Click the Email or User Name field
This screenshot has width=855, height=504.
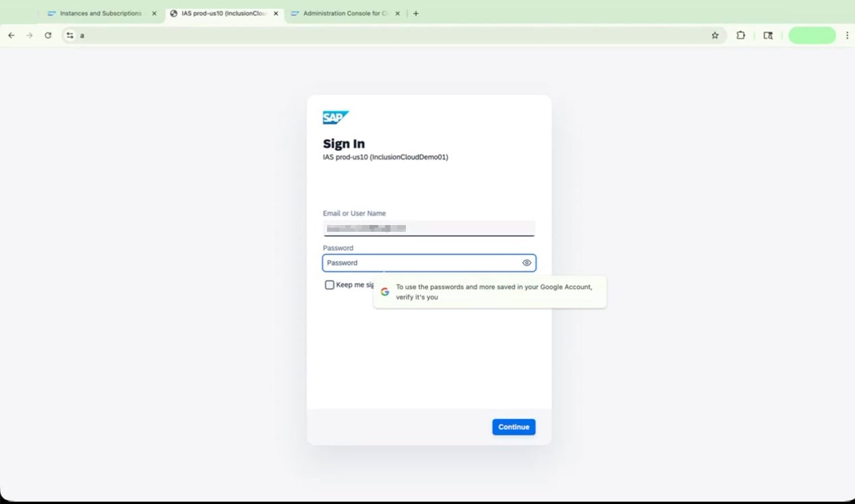coord(429,228)
